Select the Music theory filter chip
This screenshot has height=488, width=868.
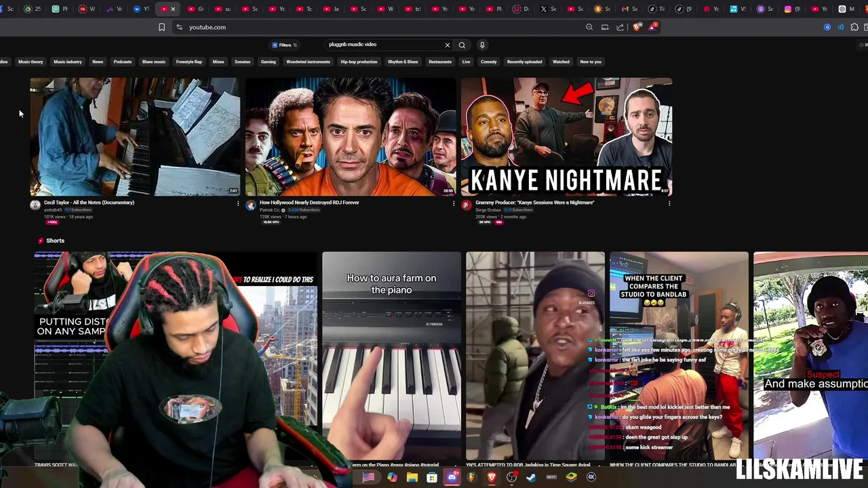[x=31, y=62]
